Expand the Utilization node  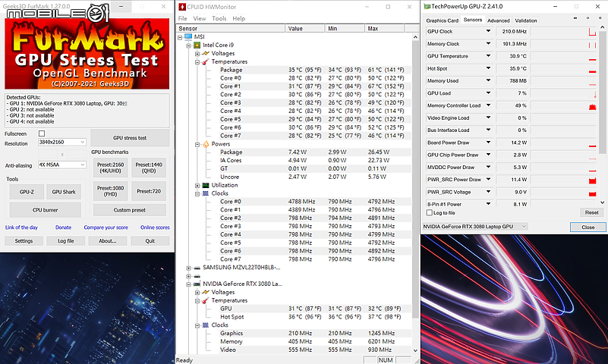(x=197, y=186)
